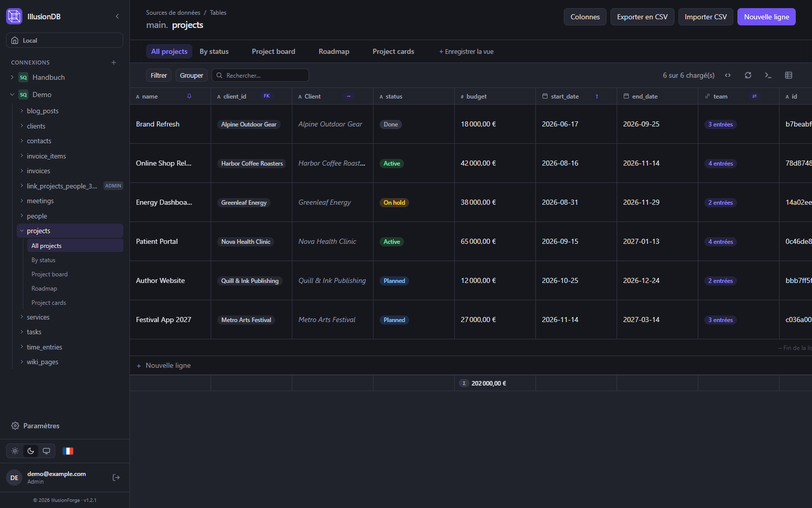Open the Project cards tab
The height and width of the screenshot is (508, 812).
click(393, 51)
